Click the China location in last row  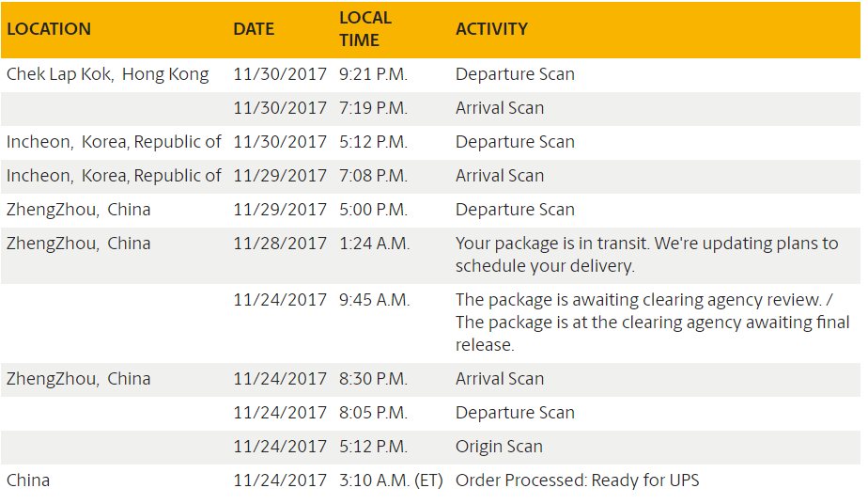[28, 480]
